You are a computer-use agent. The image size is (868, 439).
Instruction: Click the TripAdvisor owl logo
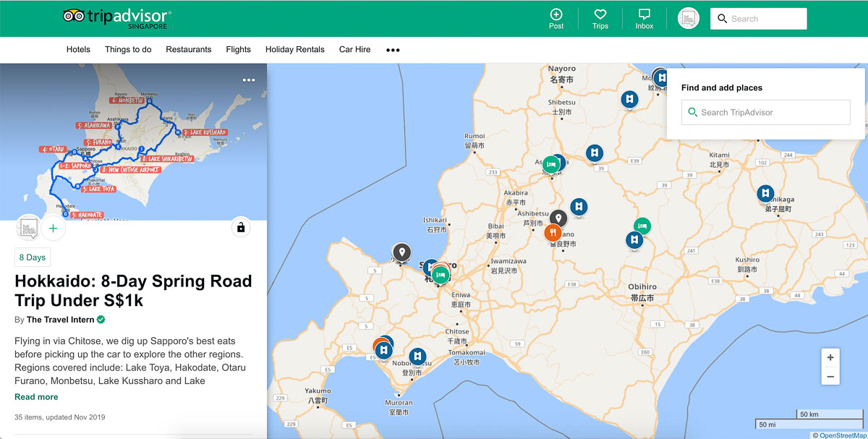pos(73,14)
